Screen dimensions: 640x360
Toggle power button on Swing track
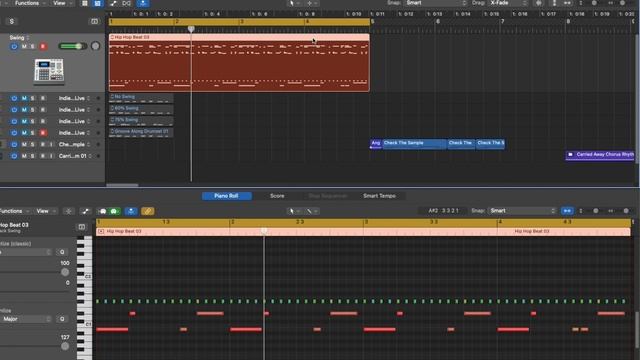(x=14, y=47)
